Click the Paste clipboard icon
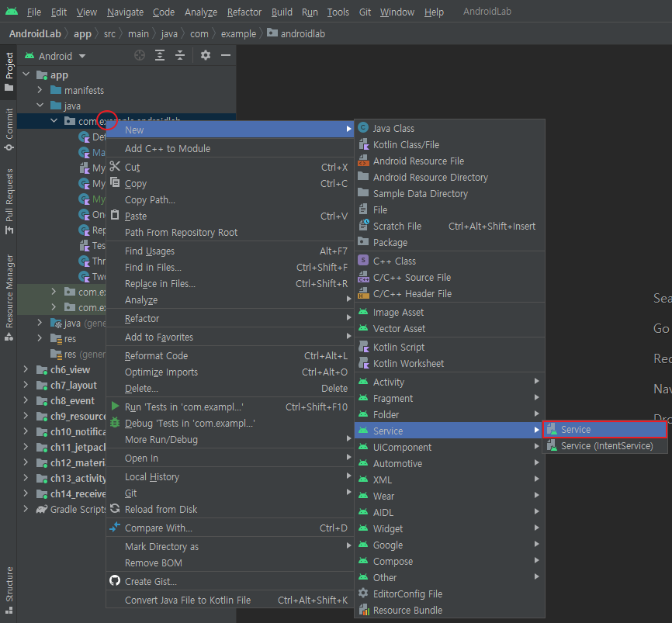 [115, 215]
